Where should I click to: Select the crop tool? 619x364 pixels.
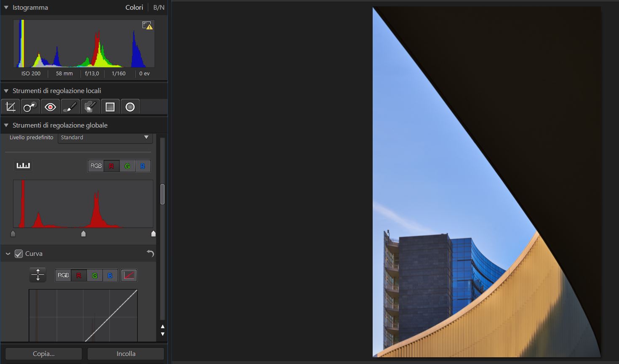click(x=11, y=107)
